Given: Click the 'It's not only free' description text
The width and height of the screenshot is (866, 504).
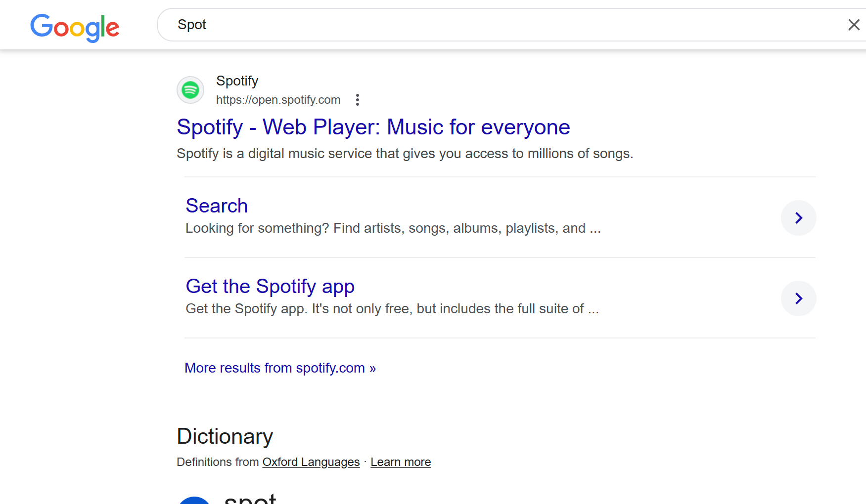Looking at the screenshot, I should (392, 309).
